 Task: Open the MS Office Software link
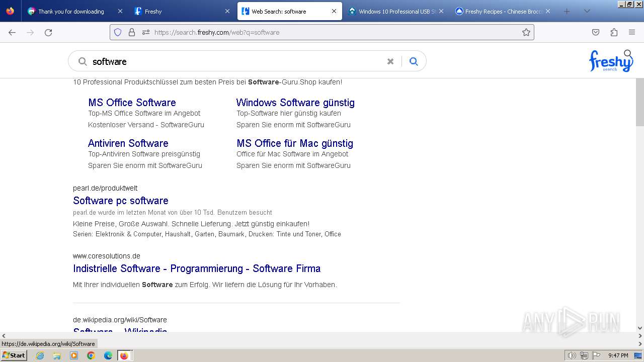pyautogui.click(x=132, y=103)
